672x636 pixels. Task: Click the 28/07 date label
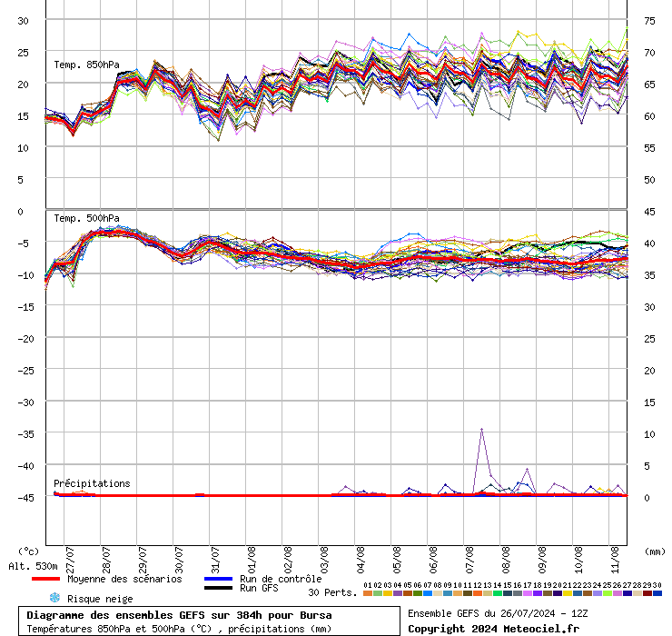[x=106, y=560]
